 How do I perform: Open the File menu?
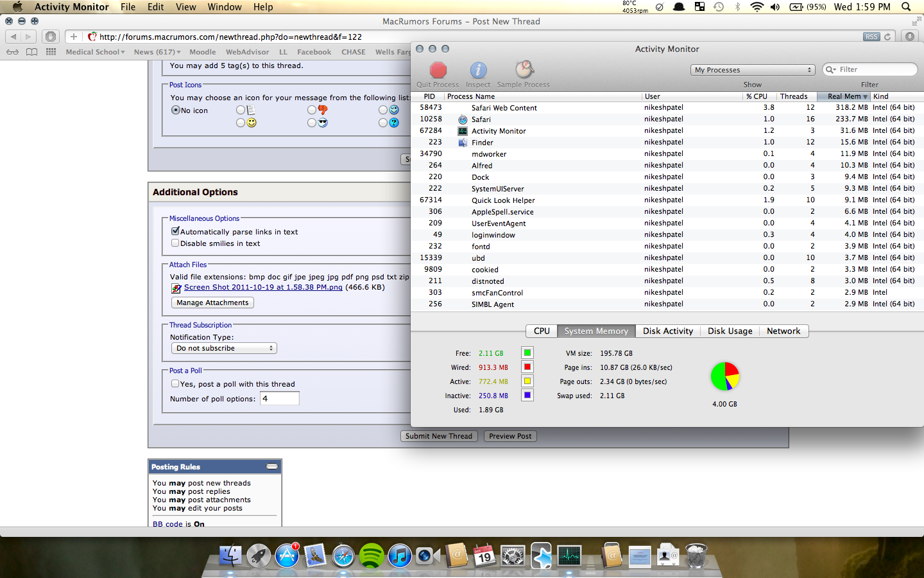click(x=128, y=7)
